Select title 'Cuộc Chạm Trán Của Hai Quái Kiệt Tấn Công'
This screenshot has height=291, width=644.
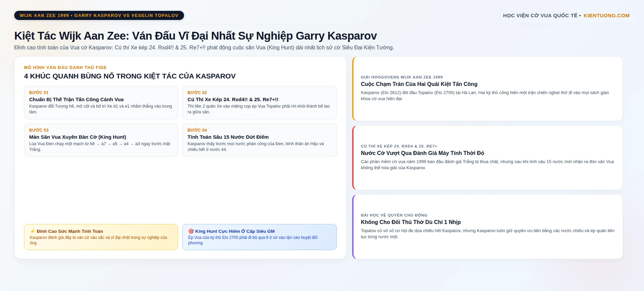(419, 84)
